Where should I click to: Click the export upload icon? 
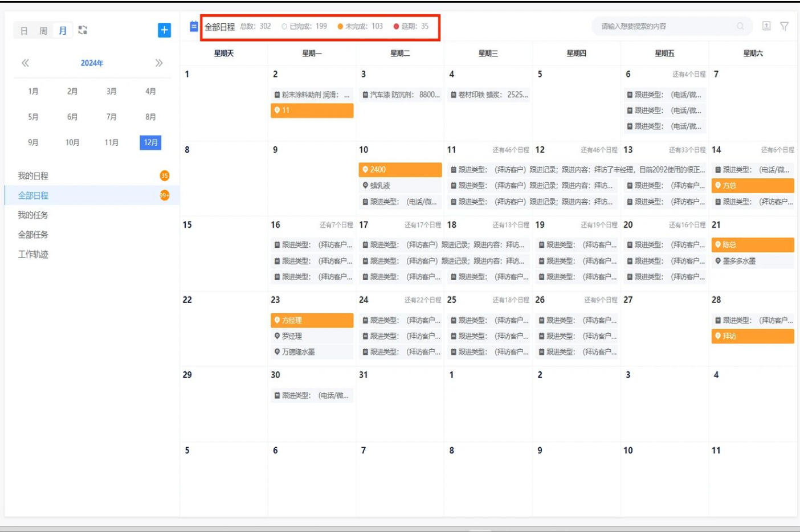(x=766, y=26)
